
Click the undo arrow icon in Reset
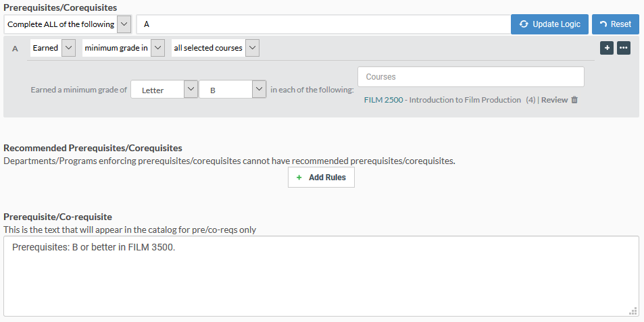[x=603, y=24]
